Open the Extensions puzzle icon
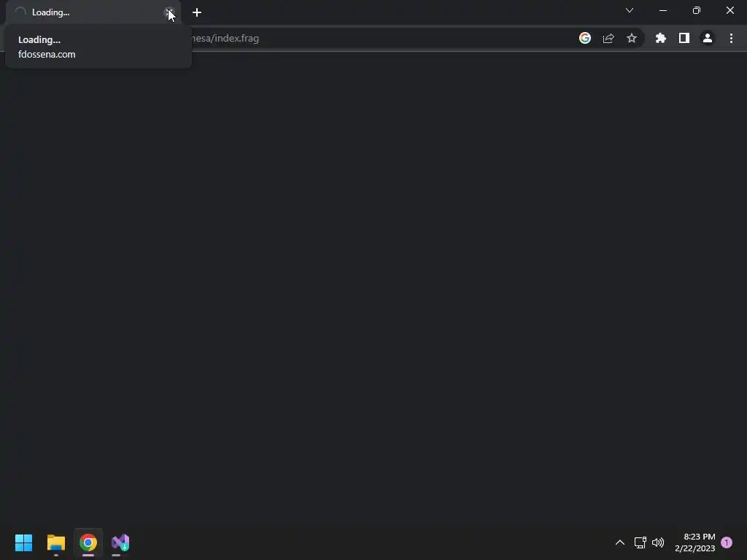 pos(661,38)
